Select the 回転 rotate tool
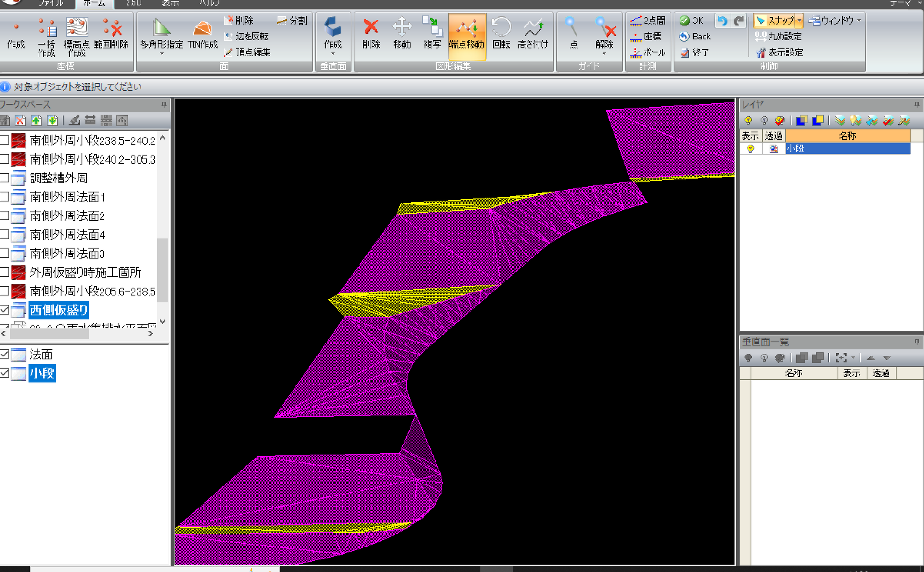 click(x=501, y=34)
